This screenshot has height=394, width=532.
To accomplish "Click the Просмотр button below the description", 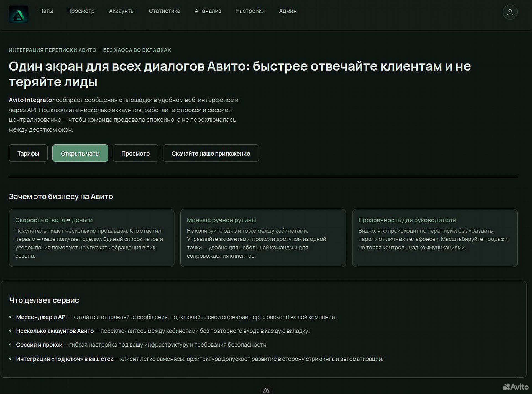I will coord(135,153).
